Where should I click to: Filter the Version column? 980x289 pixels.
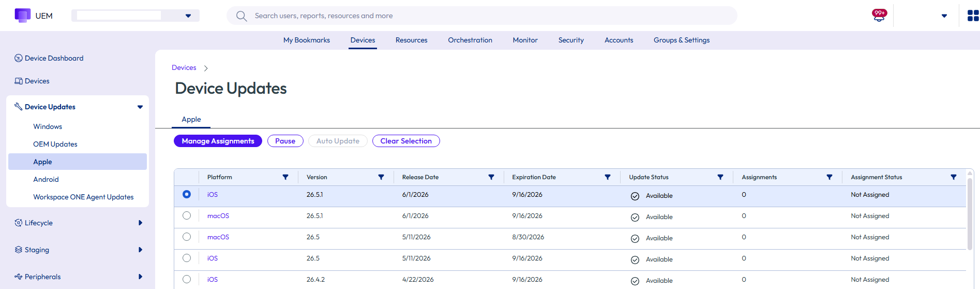381,177
